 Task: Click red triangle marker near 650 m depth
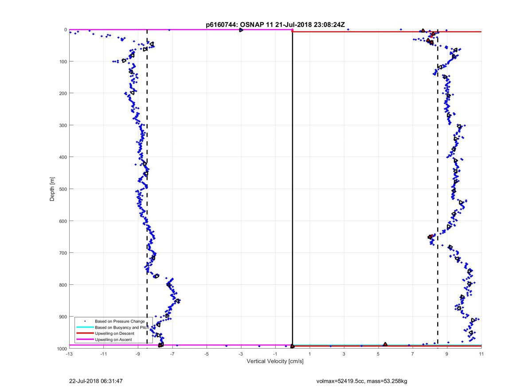(x=430, y=237)
